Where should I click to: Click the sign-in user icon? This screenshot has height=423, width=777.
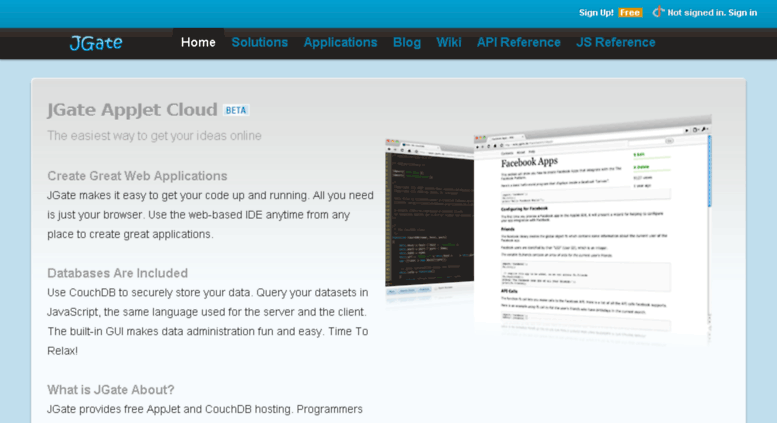point(658,12)
